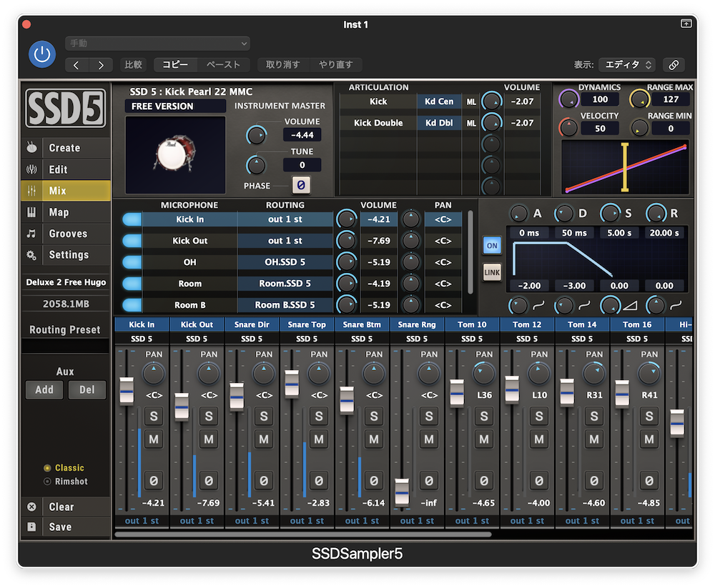Solo the Kick In channel
The height and width of the screenshot is (588, 715).
pyautogui.click(x=154, y=416)
